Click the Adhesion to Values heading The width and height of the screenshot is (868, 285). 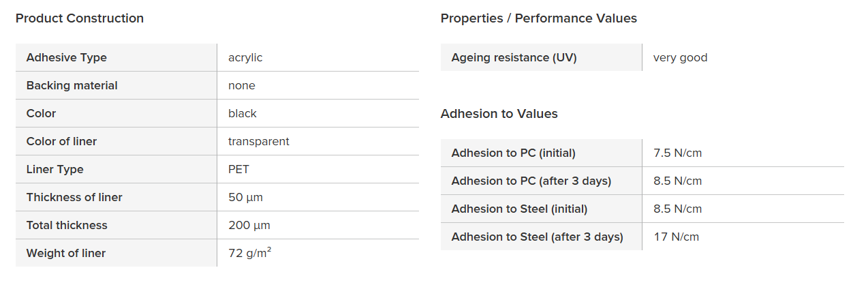(x=499, y=114)
